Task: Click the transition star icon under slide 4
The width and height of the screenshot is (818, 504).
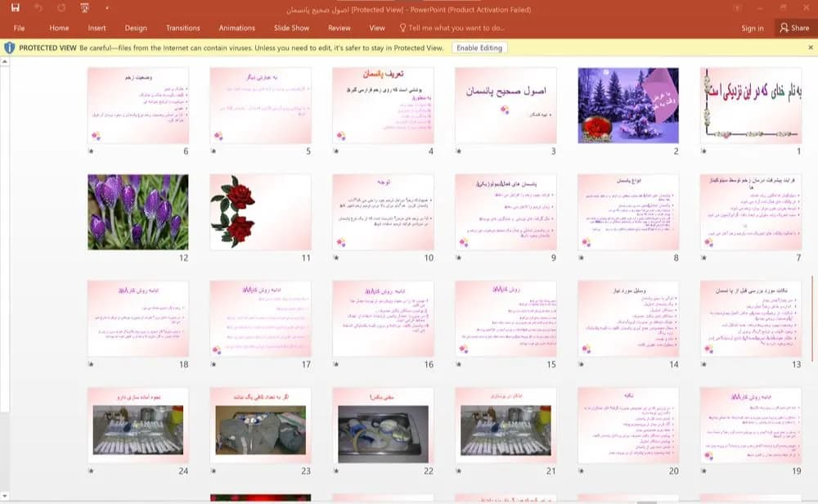Action: pyautogui.click(x=336, y=151)
